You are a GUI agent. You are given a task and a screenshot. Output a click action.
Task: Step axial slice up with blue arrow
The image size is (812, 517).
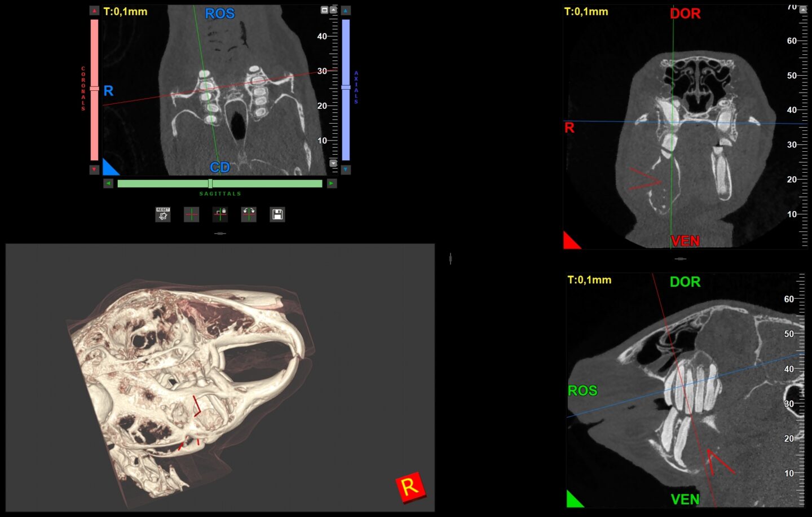click(346, 11)
